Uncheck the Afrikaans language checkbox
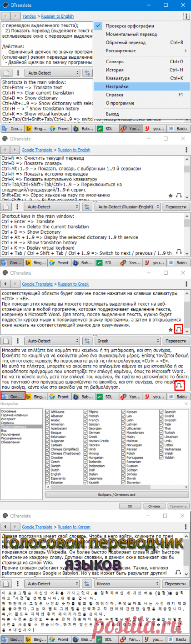The image size is (191, 644). [48, 411]
